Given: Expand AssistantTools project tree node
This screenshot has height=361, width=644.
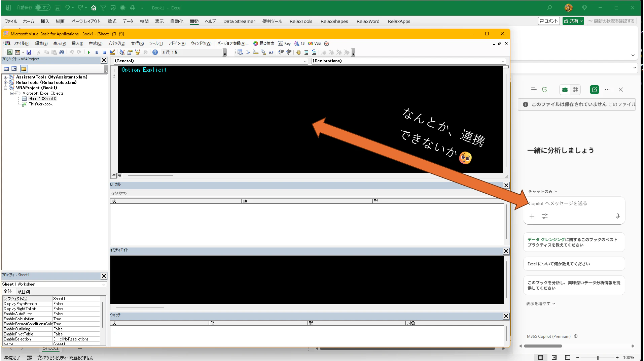Looking at the screenshot, I should (5, 77).
